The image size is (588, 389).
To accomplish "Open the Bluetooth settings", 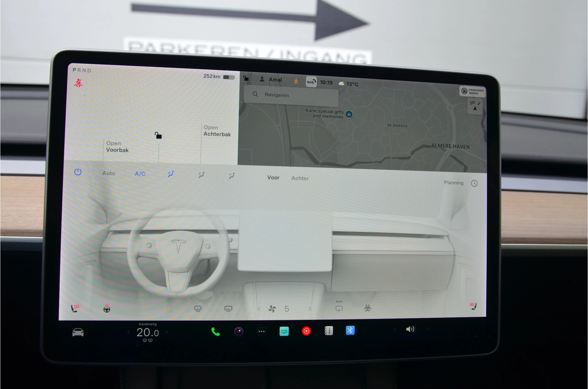I will click(350, 331).
